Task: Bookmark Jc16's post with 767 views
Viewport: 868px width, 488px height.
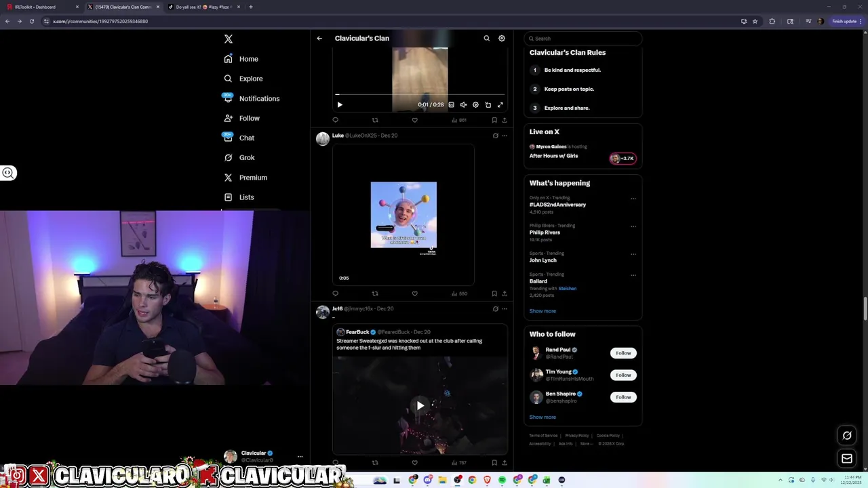Action: click(x=494, y=462)
